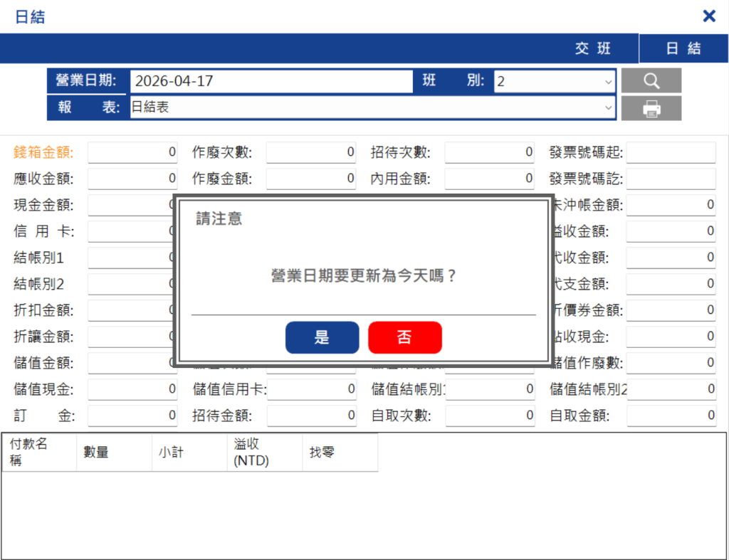The image size is (729, 560).
Task: Click the 發票號碼起 field
Action: 671,152
